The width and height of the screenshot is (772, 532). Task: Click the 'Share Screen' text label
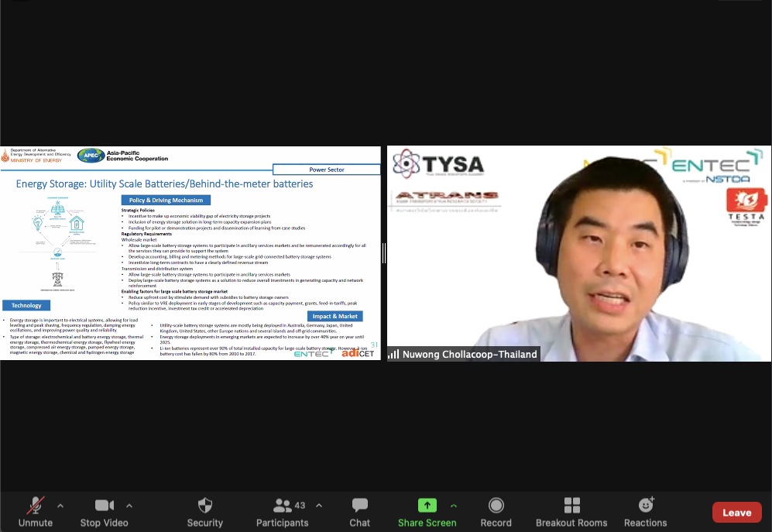(427, 523)
